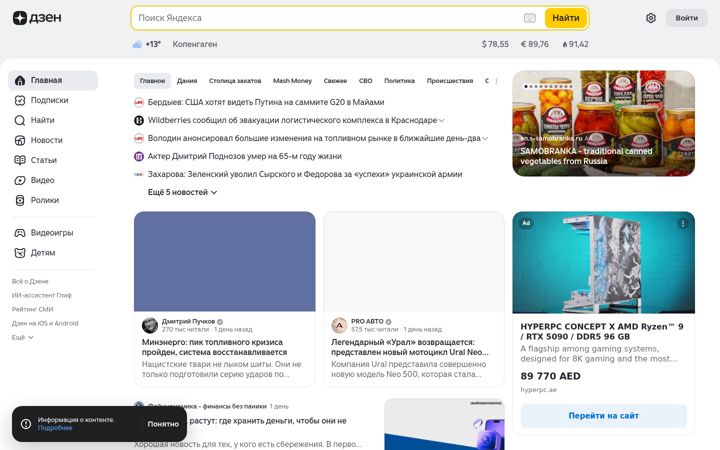The height and width of the screenshot is (450, 720).
Task: Open Легендарный «Урал» возвращается article title
Action: click(x=410, y=347)
